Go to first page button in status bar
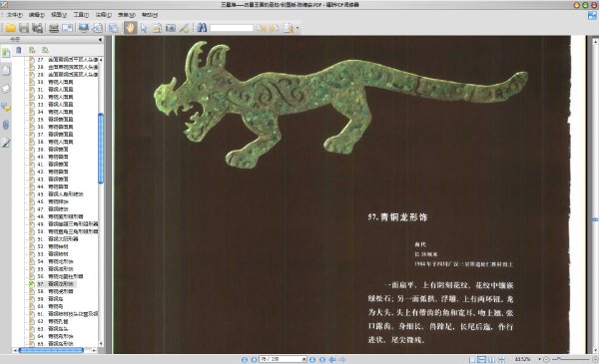 click(x=245, y=359)
